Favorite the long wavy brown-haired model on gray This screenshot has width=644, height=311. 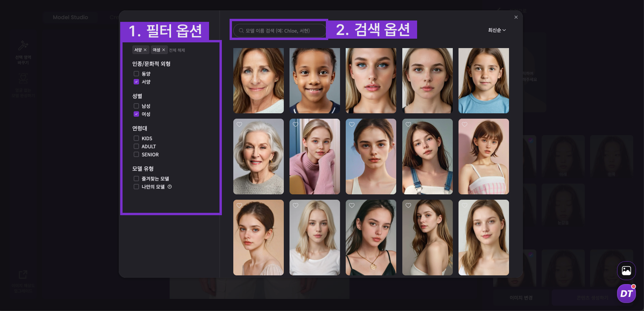tap(408, 205)
